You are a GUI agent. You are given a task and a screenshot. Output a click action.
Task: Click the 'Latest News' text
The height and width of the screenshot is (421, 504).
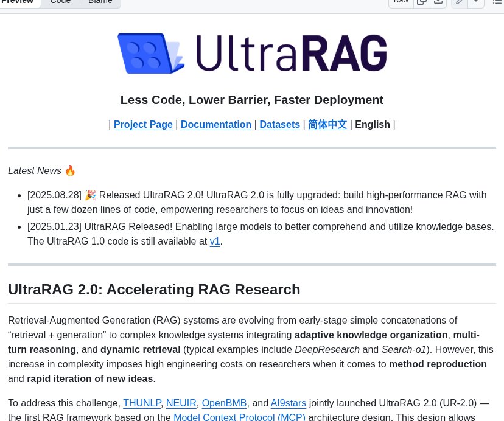(x=35, y=170)
